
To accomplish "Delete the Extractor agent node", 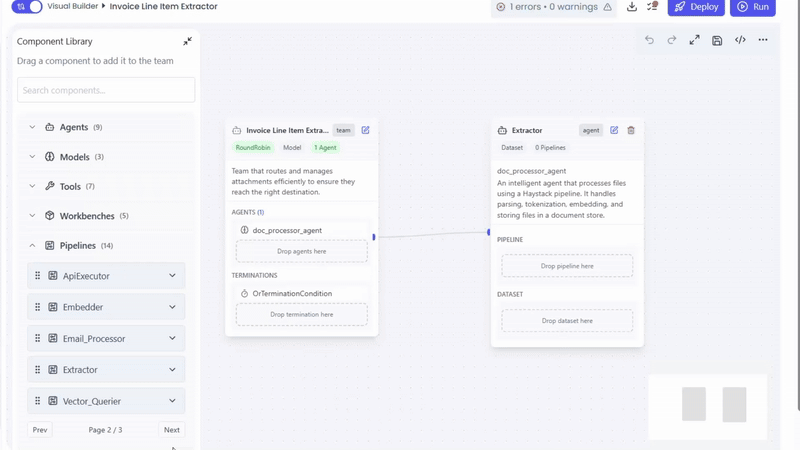I will (x=631, y=130).
